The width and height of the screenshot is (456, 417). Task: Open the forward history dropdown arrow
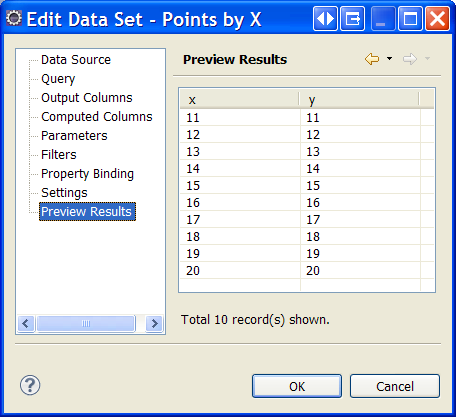click(427, 59)
